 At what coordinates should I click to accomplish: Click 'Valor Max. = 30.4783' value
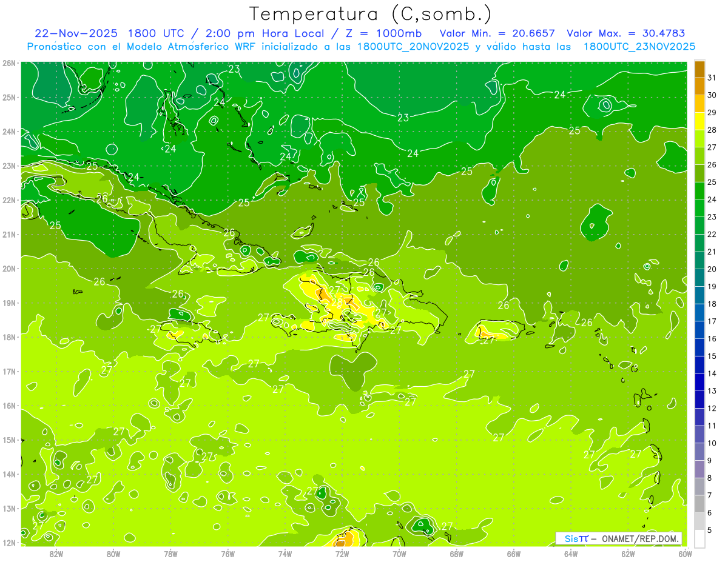coord(626,33)
